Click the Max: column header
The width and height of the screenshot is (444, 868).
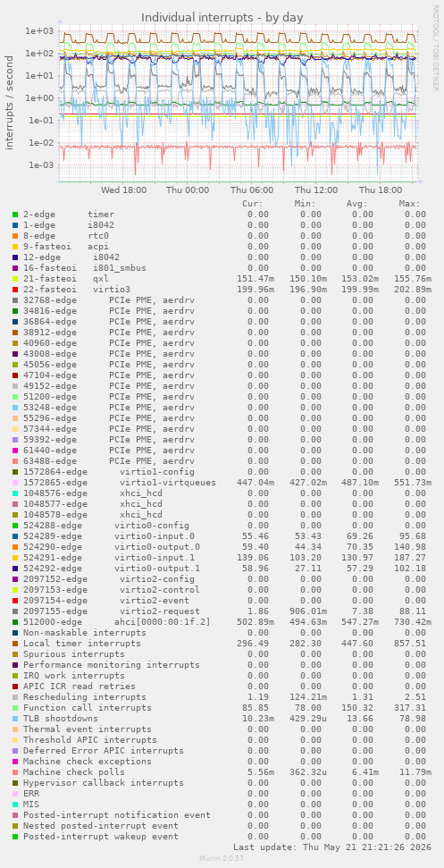(x=410, y=204)
